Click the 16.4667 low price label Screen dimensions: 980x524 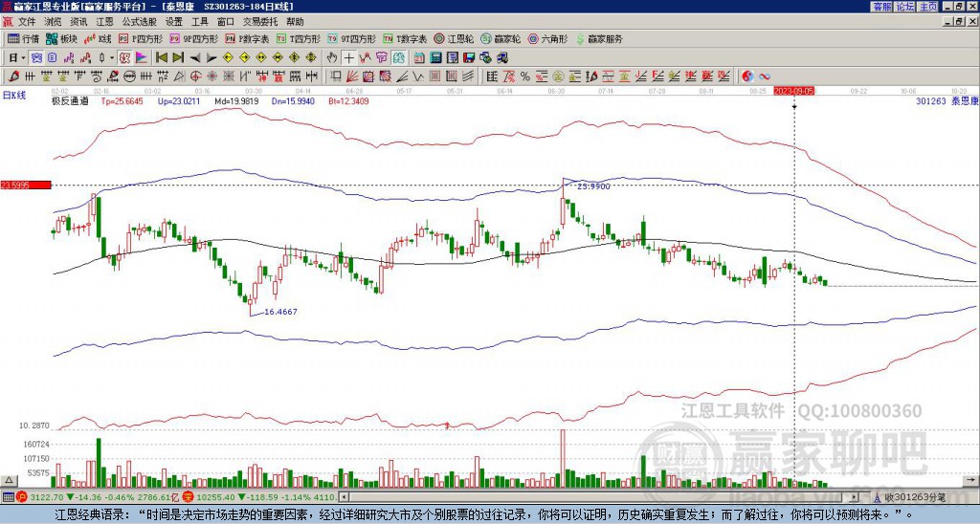click(280, 311)
